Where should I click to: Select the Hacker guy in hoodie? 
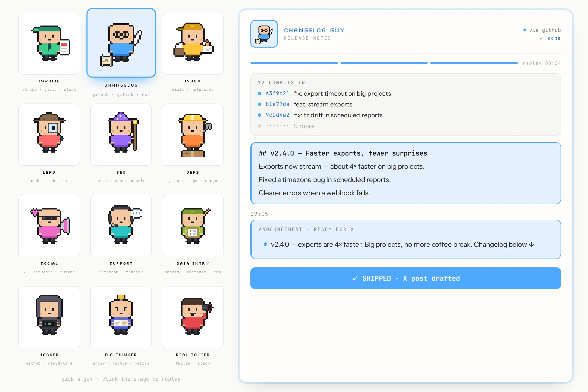coord(49,317)
